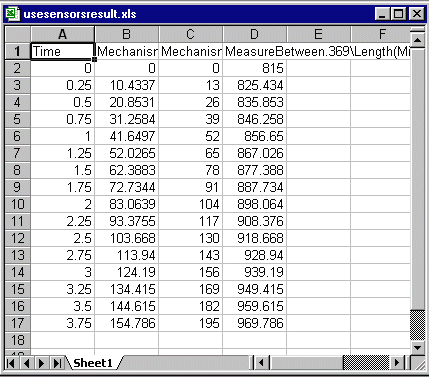Go to last sheet tab navigation arrow
Screen dimensions: 429x377
(x=57, y=363)
